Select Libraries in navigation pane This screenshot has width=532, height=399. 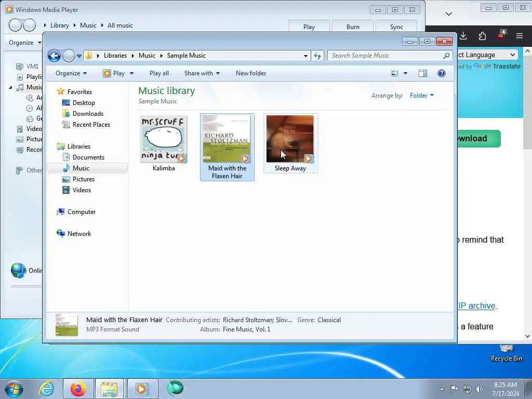click(x=79, y=147)
